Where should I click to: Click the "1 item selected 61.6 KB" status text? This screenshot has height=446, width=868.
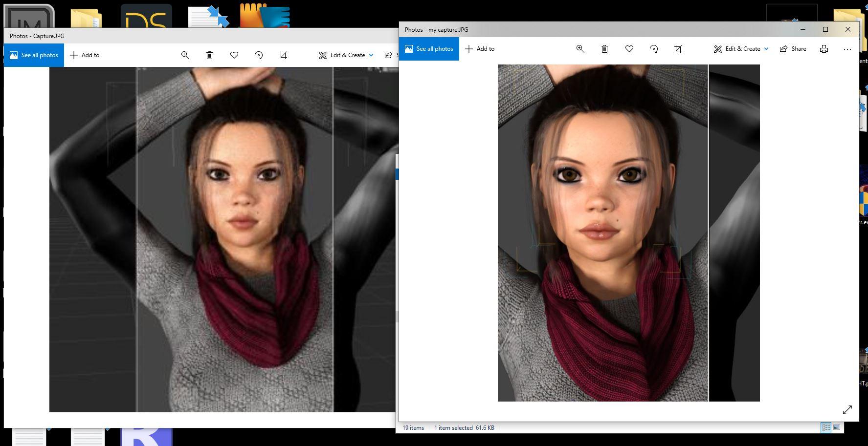pos(464,428)
